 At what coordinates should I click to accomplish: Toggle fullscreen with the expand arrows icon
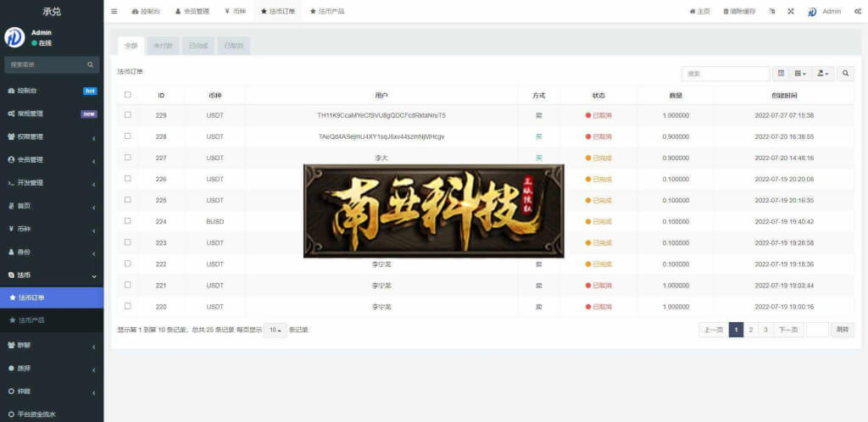[x=791, y=11]
